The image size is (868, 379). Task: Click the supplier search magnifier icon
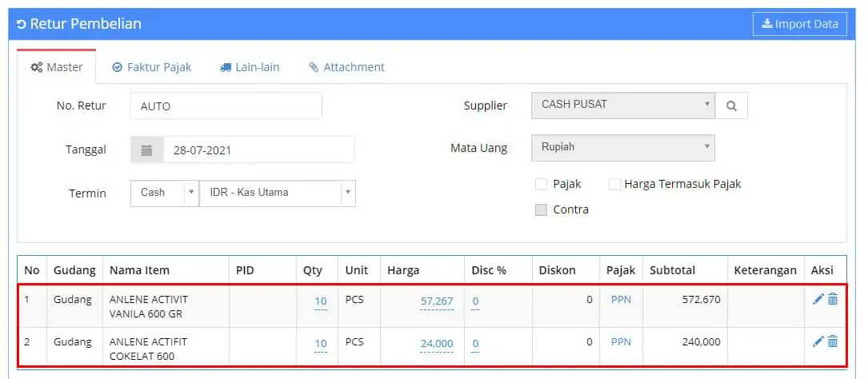coord(731,106)
